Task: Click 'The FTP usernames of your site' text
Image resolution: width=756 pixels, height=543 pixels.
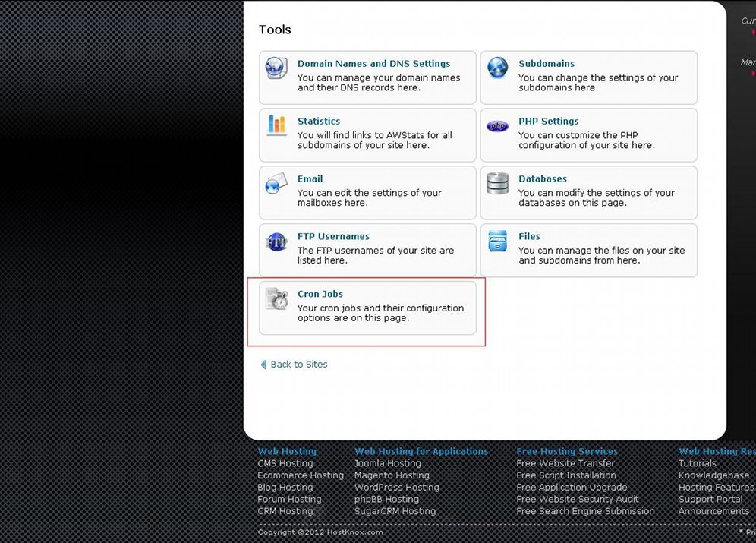Action: click(376, 255)
